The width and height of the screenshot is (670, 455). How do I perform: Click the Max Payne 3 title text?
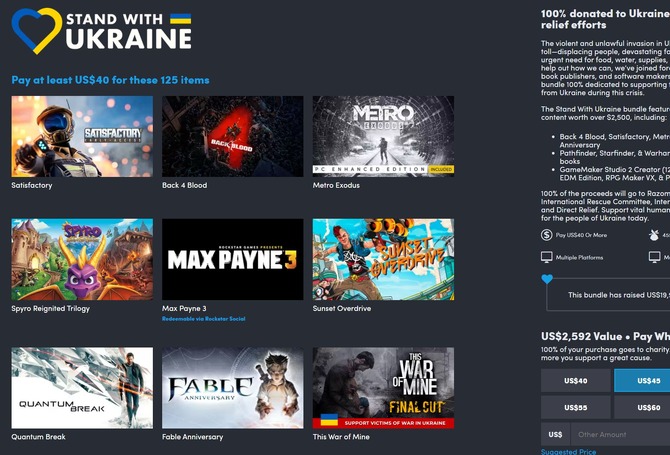184,308
